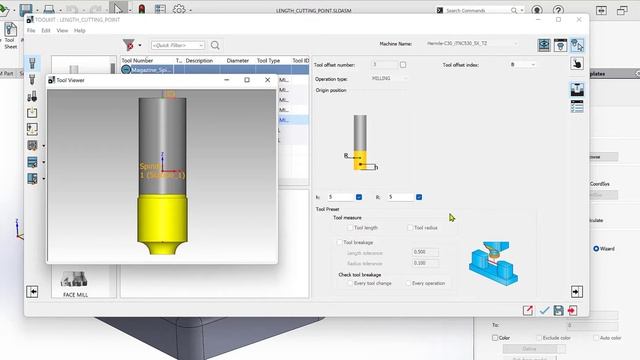Sort by the Diameter column header

238,60
